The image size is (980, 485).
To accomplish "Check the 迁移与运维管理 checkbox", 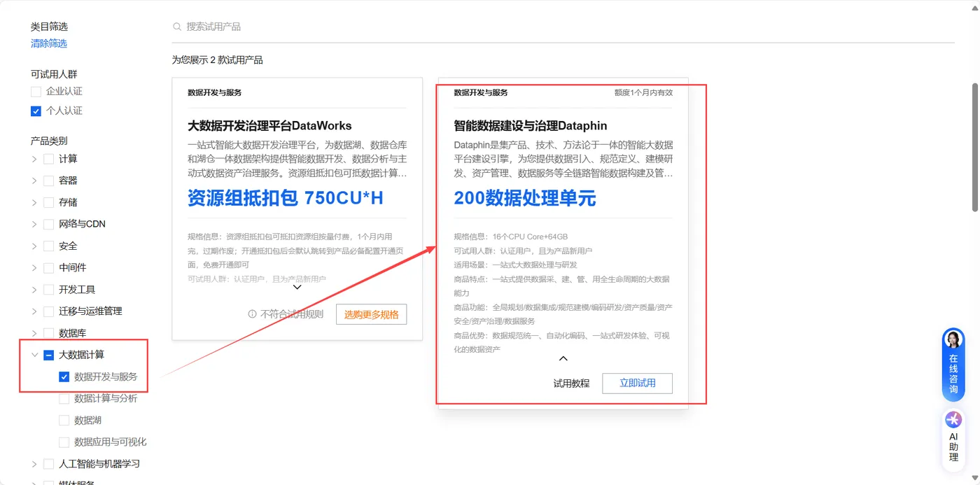I will 48,311.
